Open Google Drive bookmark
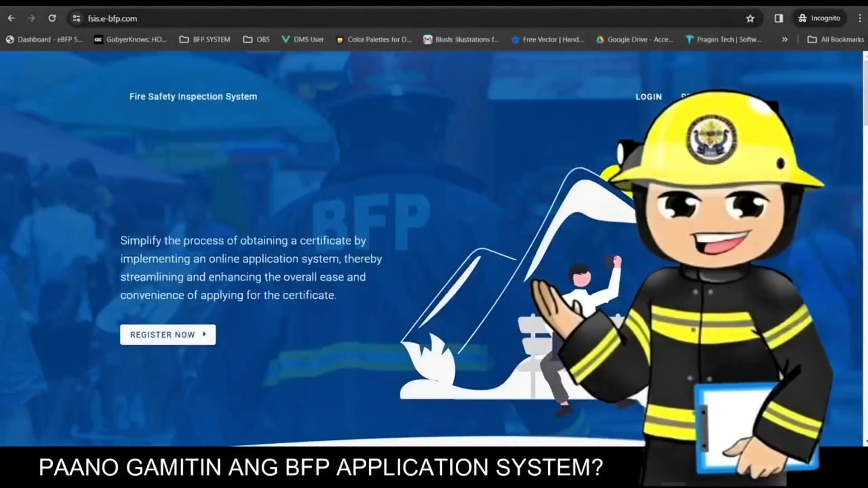The image size is (868, 488). [635, 39]
